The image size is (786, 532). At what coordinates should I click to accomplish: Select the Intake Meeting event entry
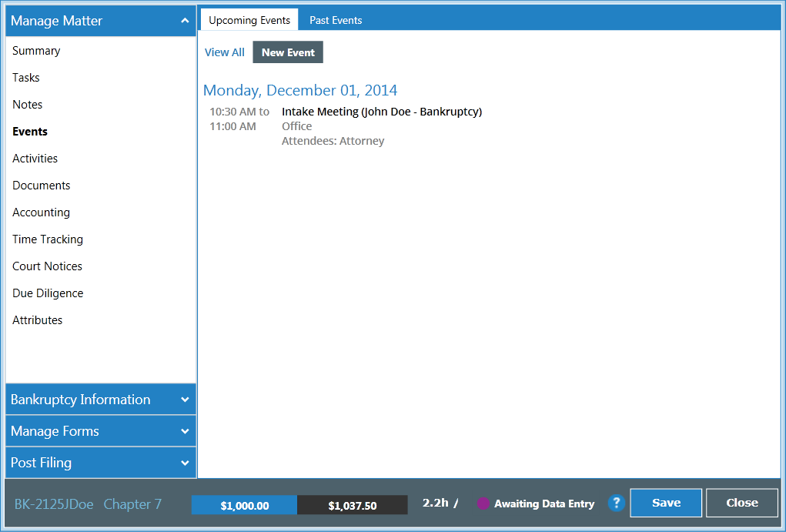coord(382,111)
